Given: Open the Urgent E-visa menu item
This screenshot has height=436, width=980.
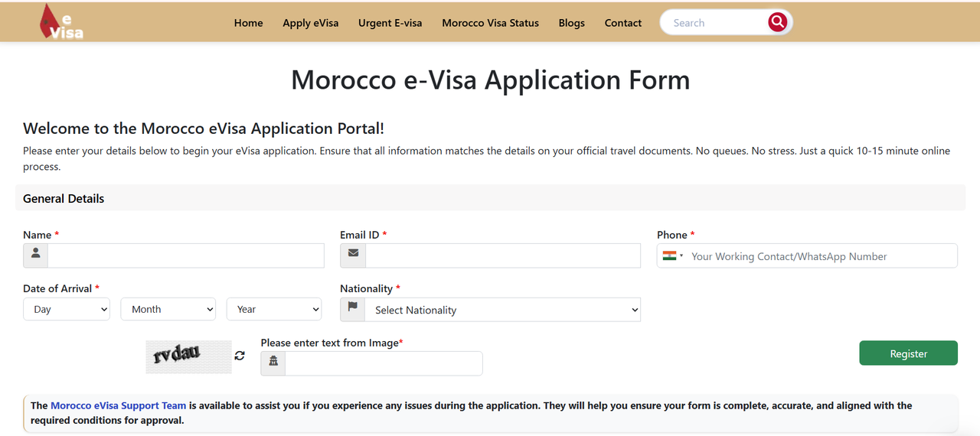Looking at the screenshot, I should (390, 23).
